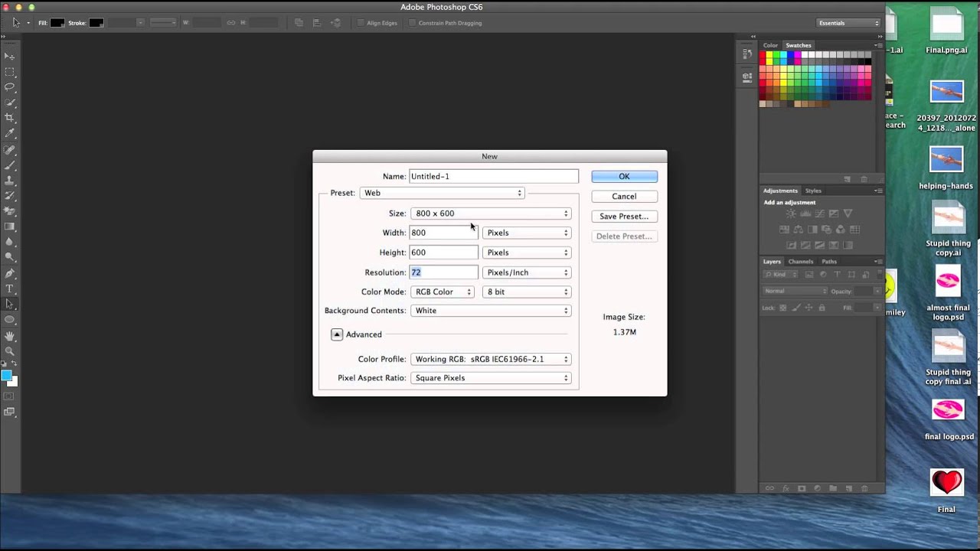Pick the black Fill color swatch
Screen dimensions: 980x551
[x=57, y=23]
